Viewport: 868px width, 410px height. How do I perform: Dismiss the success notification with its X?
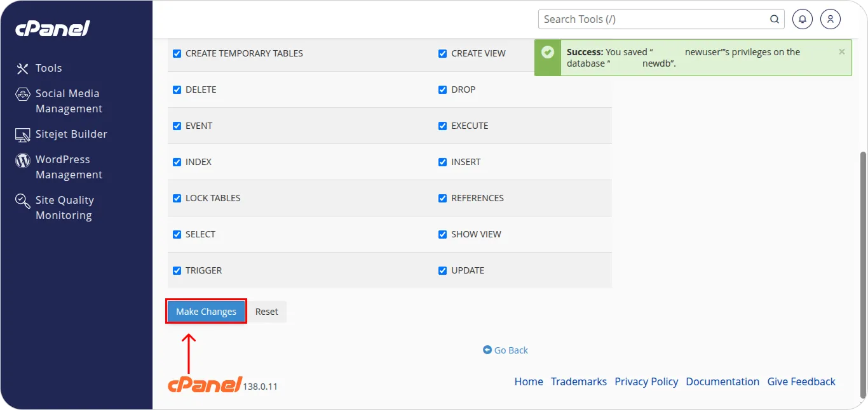pos(842,52)
